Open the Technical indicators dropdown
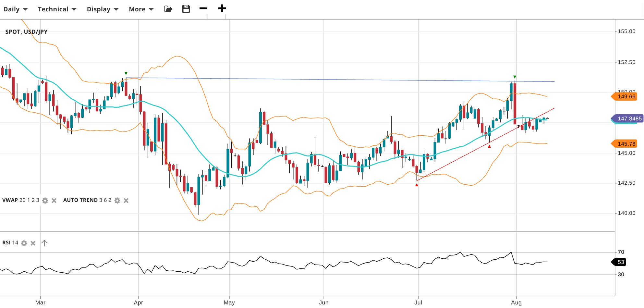Viewport: 644px width, 308px height. (x=57, y=9)
